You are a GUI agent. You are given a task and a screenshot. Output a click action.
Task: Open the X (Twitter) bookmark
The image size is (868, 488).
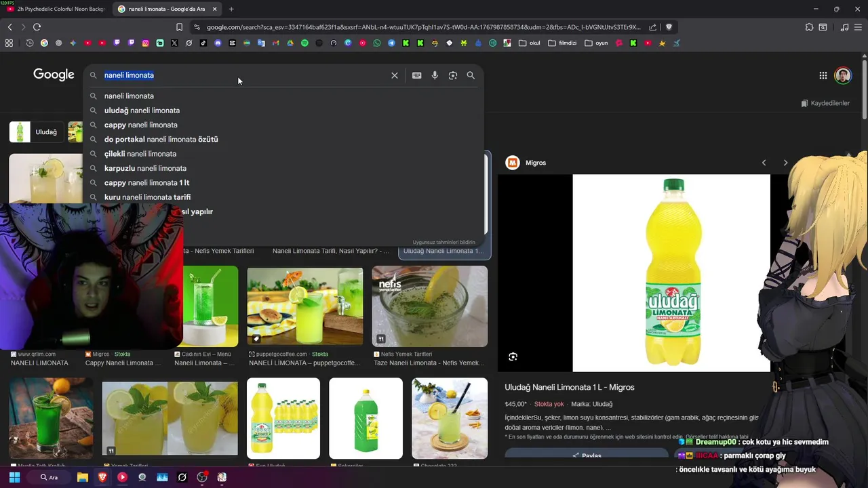[x=174, y=43]
